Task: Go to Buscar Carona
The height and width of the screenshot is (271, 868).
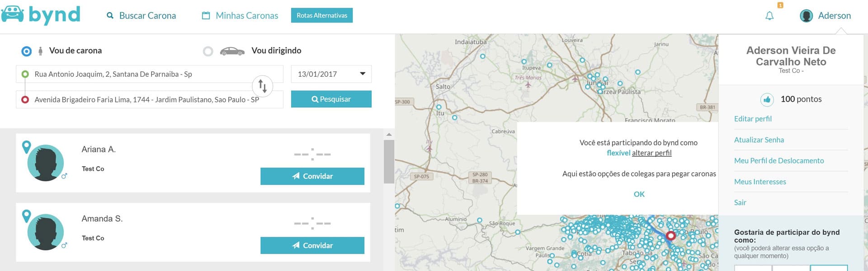Action: click(x=142, y=16)
